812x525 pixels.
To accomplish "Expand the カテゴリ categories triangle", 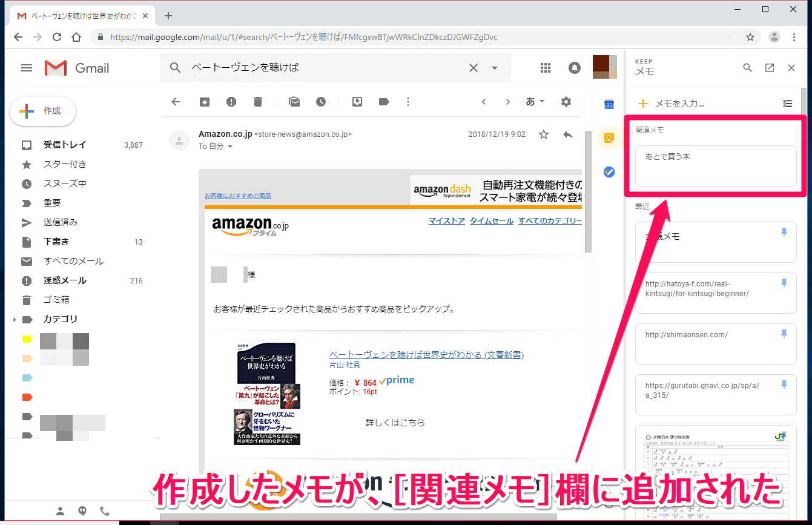I will coord(14,319).
